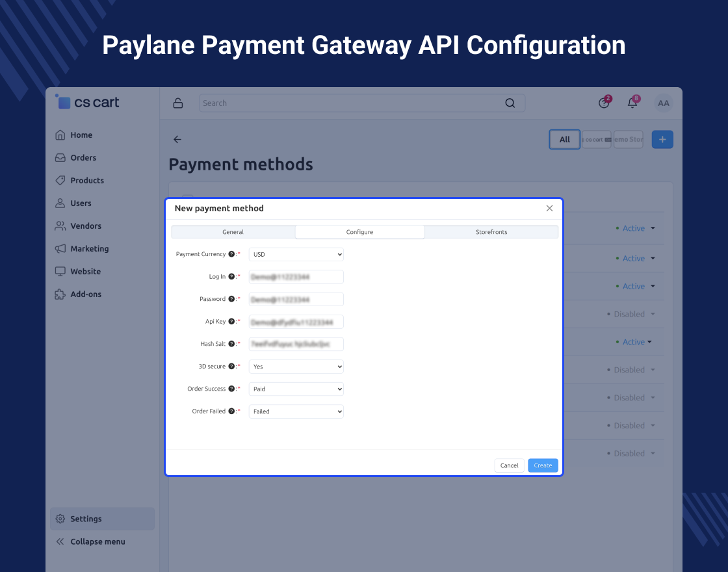Click the 3D secure help icon
This screenshot has height=572, width=728.
(231, 367)
